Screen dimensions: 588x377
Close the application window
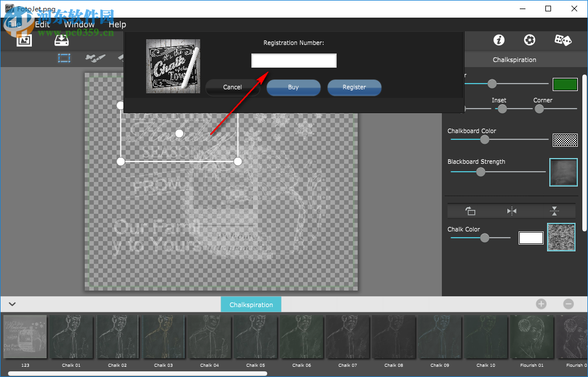tap(574, 9)
